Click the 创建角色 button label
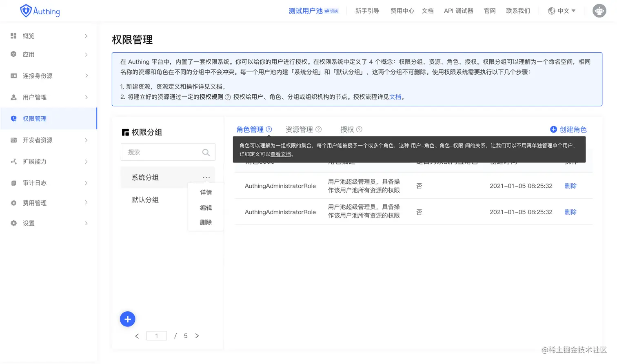This screenshot has width=617, height=364. [573, 129]
